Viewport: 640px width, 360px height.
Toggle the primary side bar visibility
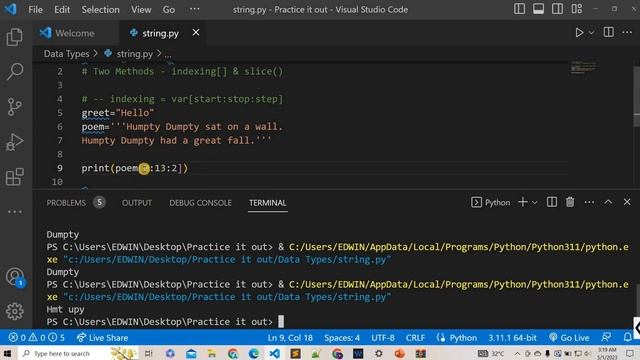click(519, 9)
